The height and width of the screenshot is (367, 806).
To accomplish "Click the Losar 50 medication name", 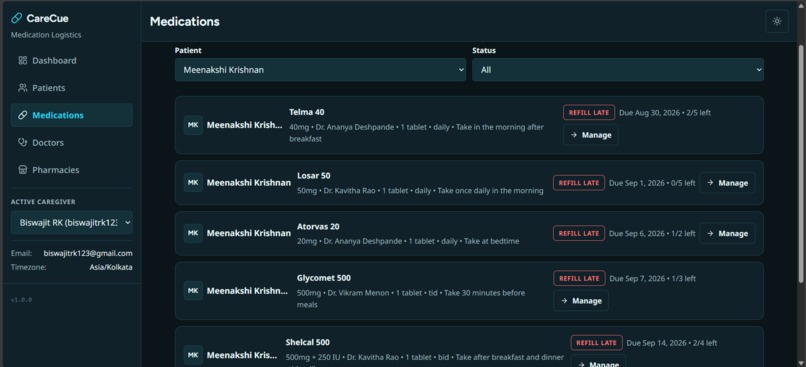I will 314,176.
